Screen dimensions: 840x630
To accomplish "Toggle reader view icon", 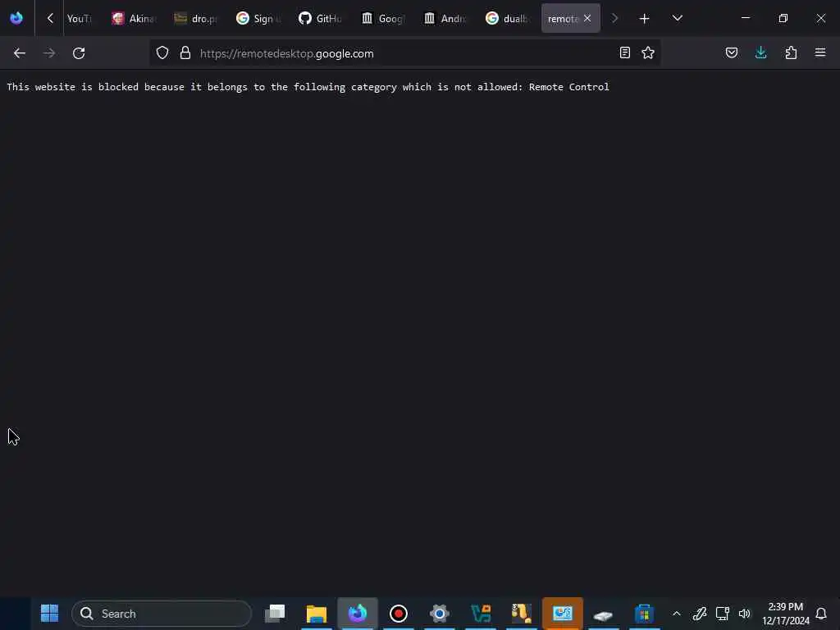I will coord(624,53).
